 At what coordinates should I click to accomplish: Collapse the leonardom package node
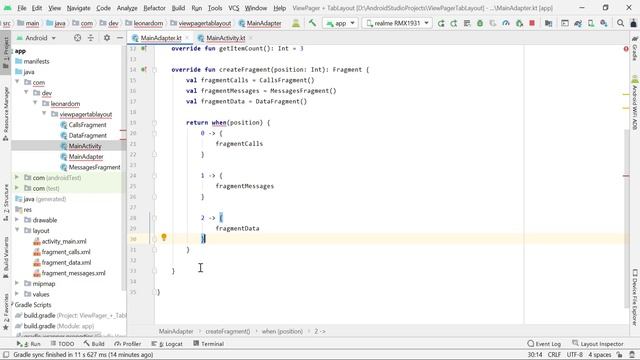[35, 103]
